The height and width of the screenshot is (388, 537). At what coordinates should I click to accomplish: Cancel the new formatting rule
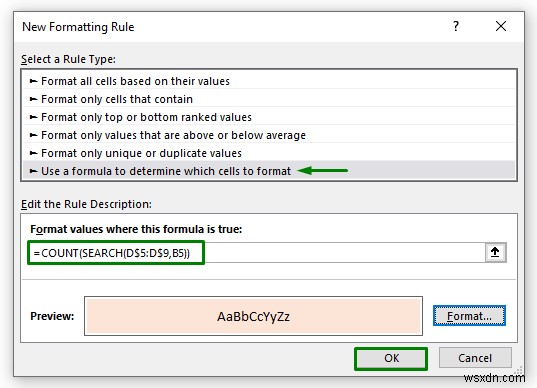coord(475,358)
